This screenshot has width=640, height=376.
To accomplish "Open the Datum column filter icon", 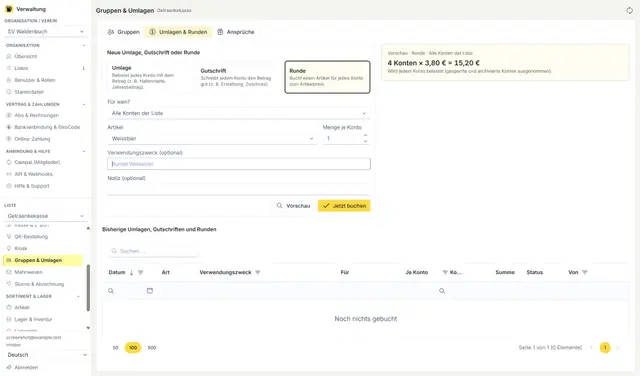I will click(141, 272).
